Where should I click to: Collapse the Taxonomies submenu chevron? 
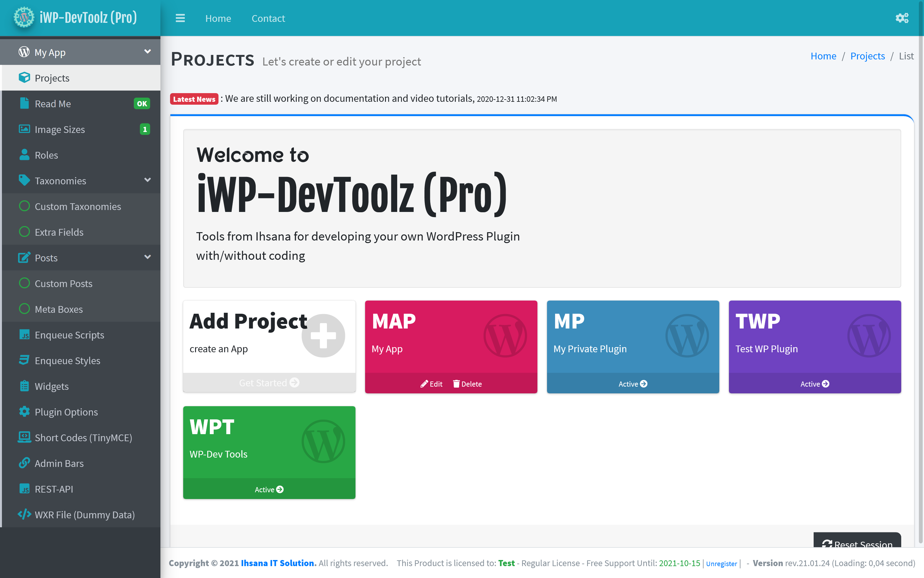147,180
